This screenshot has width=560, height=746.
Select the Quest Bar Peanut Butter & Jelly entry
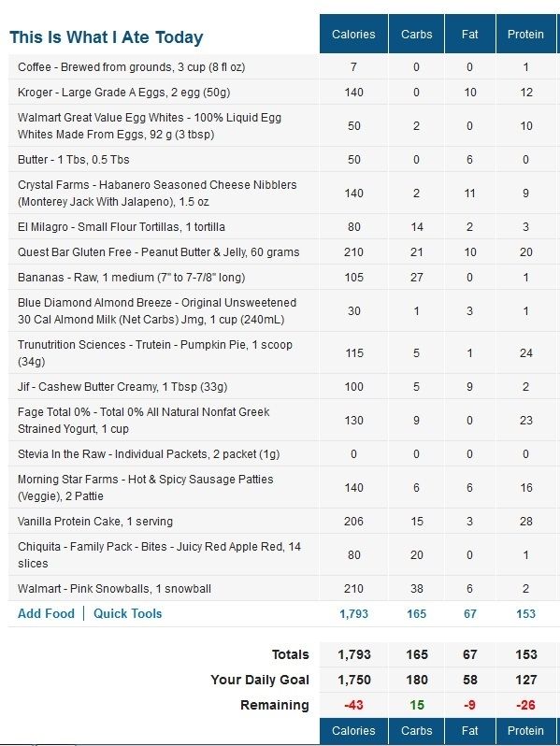point(158,252)
